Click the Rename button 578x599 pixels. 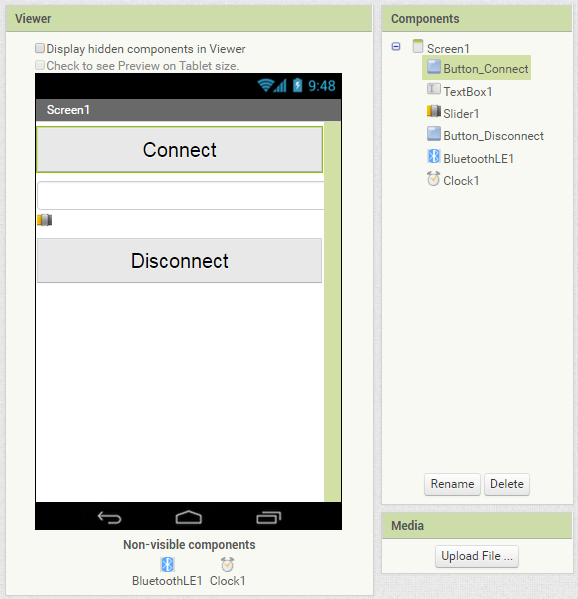coord(452,484)
